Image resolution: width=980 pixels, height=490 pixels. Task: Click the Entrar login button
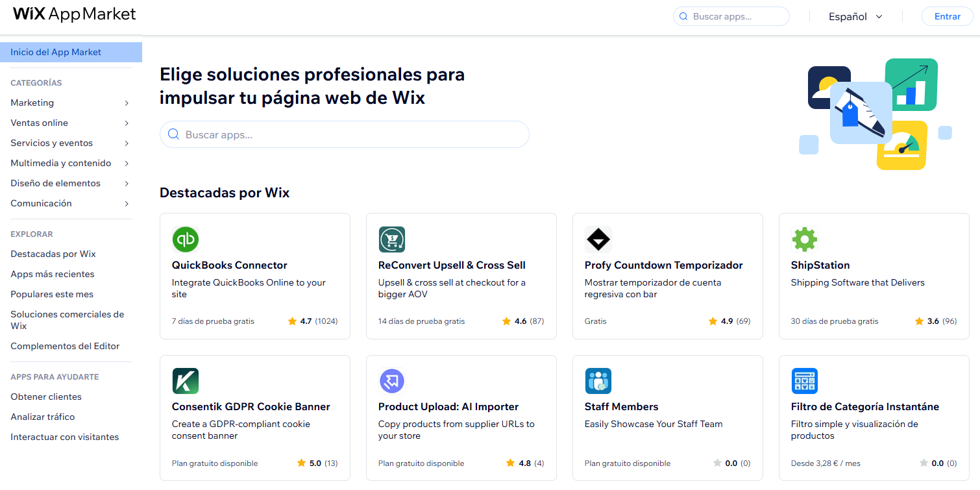click(x=947, y=16)
